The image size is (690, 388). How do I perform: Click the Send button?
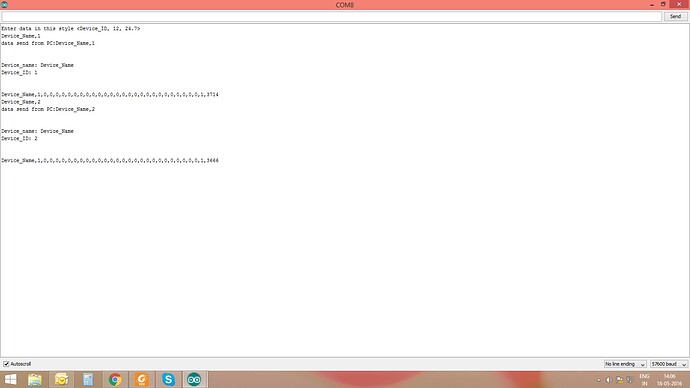675,16
